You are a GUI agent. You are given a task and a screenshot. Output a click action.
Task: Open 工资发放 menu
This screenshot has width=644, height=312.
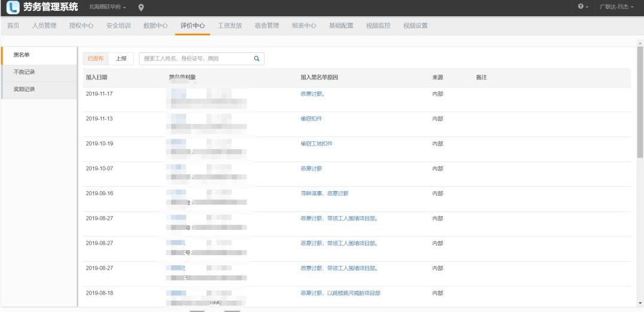(230, 26)
